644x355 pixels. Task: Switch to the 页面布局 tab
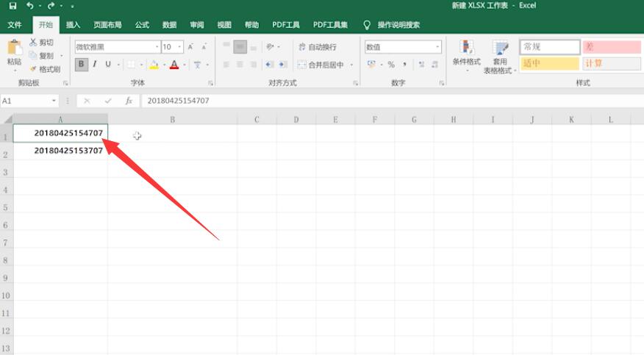click(107, 25)
